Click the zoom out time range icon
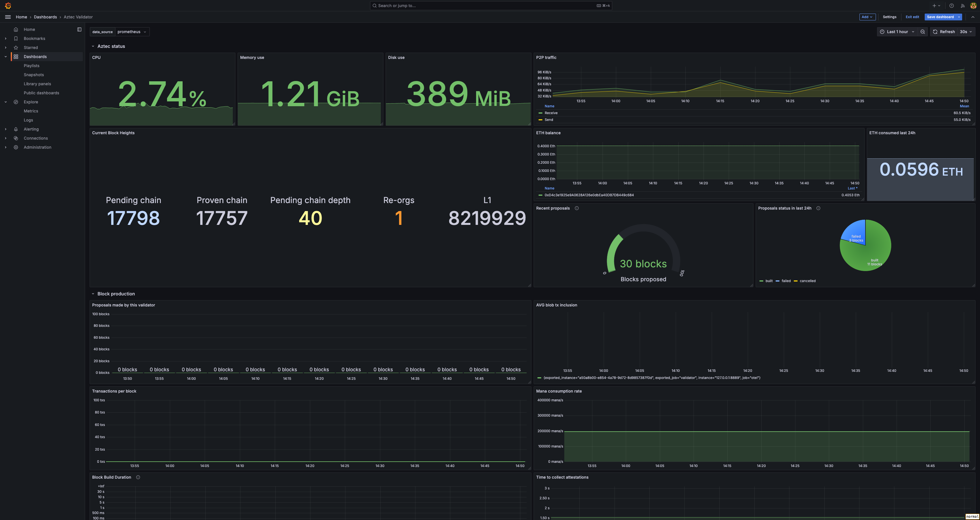The image size is (980, 520). [922, 32]
